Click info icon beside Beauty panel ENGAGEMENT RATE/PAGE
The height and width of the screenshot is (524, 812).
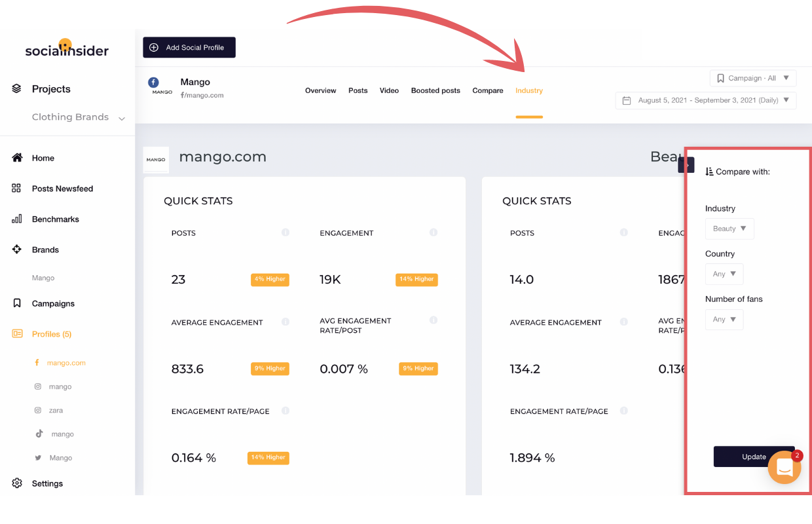coord(623,411)
